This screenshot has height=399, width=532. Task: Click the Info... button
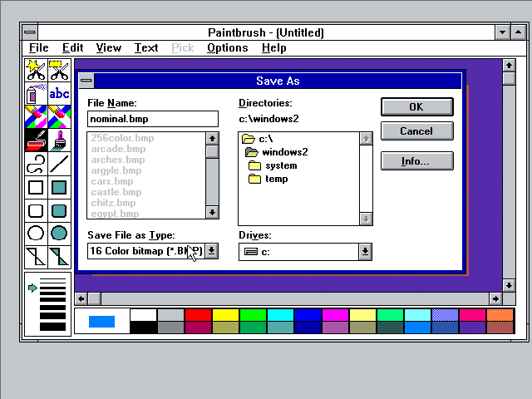tap(417, 160)
